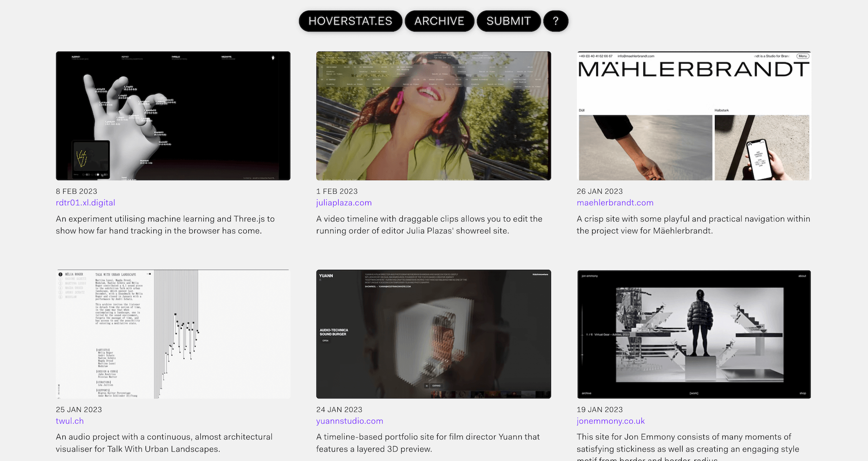Click the hand icon in rdtr01 preview

(x=273, y=58)
